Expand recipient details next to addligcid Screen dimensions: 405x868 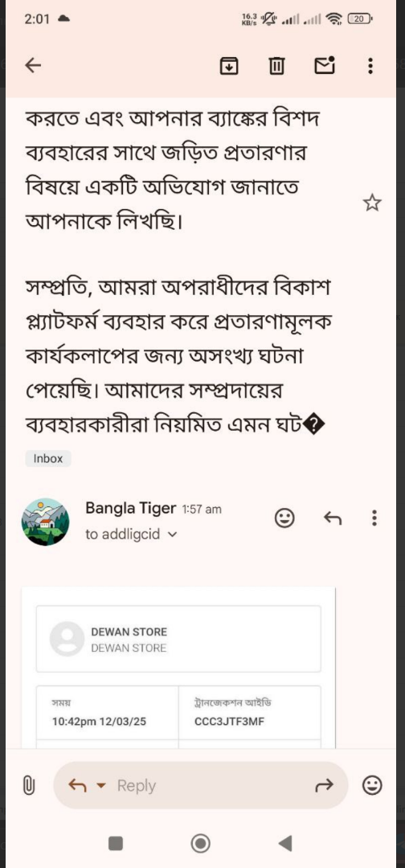pyautogui.click(x=172, y=534)
